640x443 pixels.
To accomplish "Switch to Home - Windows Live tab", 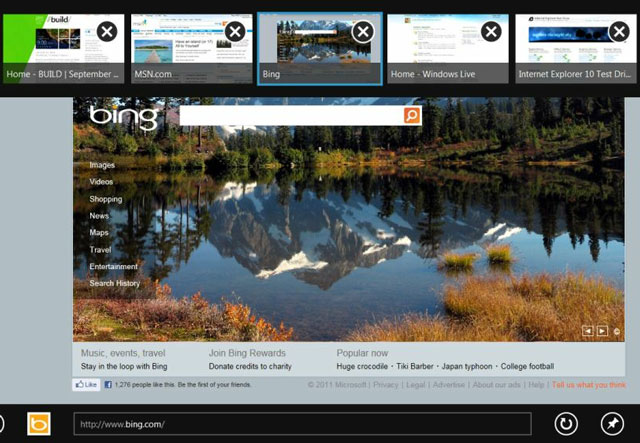I will [448, 49].
